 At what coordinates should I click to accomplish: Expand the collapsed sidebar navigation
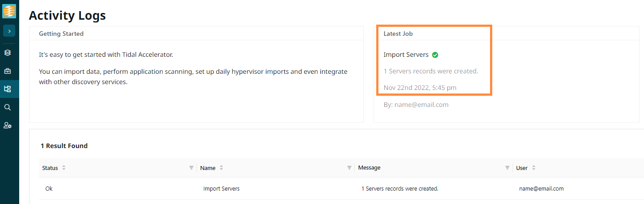tap(9, 31)
